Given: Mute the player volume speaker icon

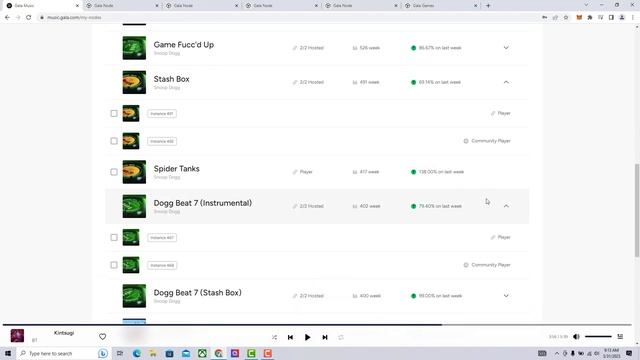Looking at the screenshot, I should pyautogui.click(x=576, y=337).
